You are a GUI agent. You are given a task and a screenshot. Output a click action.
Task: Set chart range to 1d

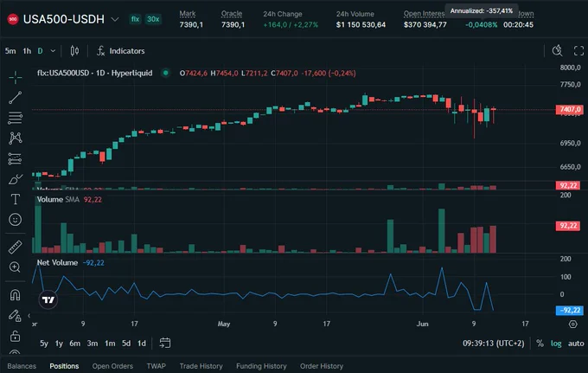(141, 344)
